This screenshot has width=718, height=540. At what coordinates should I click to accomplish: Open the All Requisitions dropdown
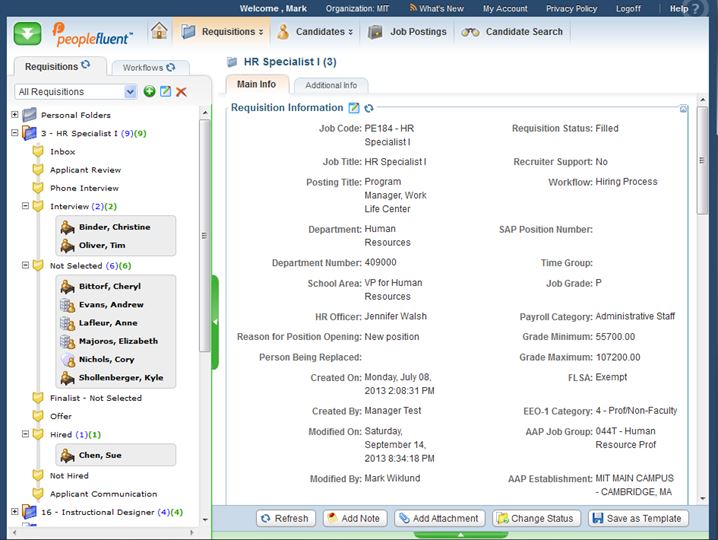(130, 92)
